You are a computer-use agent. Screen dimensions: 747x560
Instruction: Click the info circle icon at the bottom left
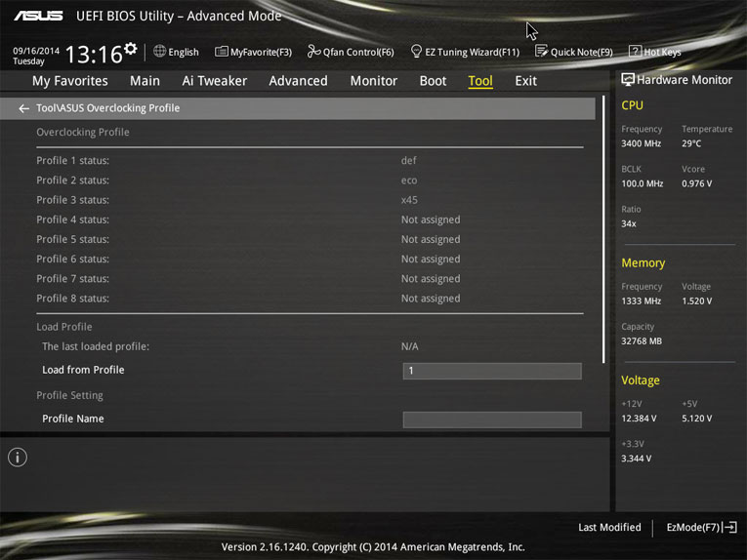[x=18, y=458]
